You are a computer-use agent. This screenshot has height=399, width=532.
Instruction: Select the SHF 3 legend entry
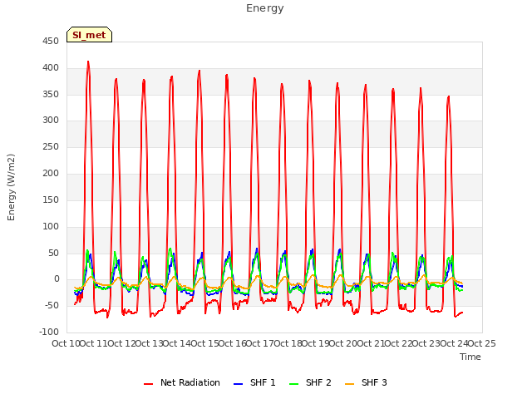click(366, 382)
